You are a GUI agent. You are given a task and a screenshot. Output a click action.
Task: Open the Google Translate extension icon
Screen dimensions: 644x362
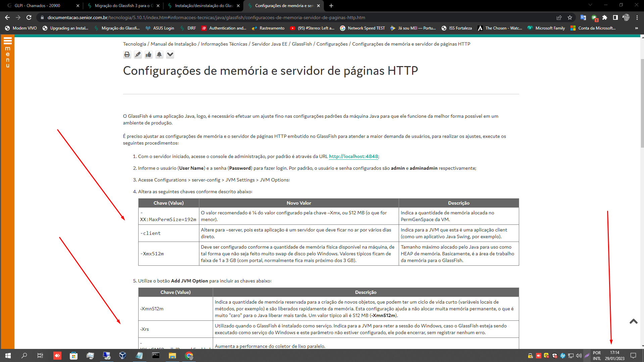(583, 17)
